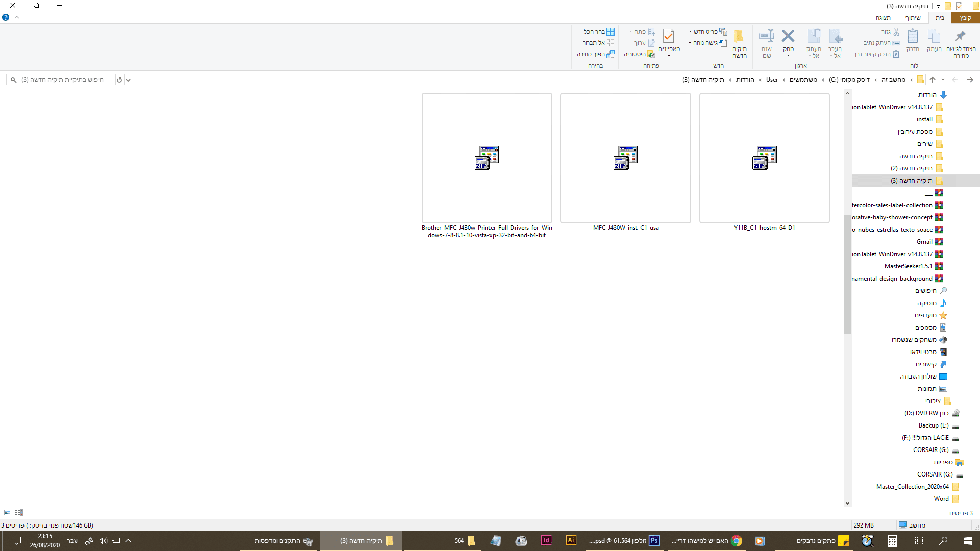This screenshot has width=980, height=551.
Task: Open the Share (שיתוף) ribbon tab
Action: click(x=913, y=18)
